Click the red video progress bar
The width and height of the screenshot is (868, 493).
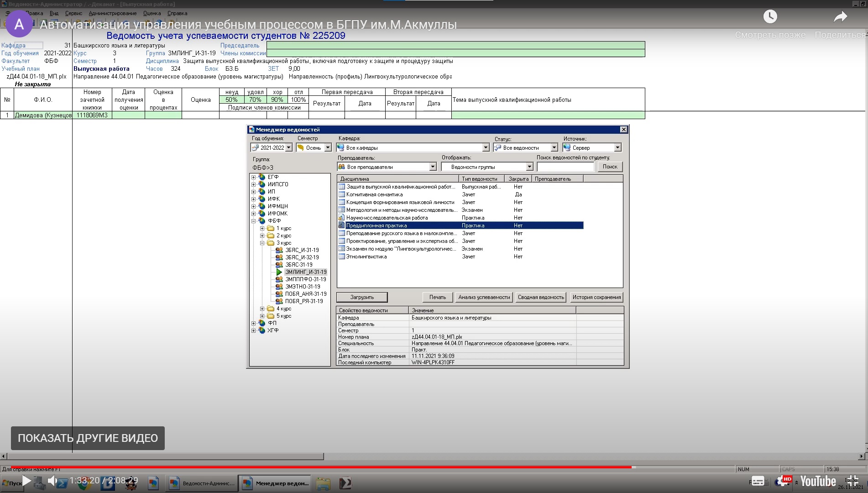(x=319, y=467)
